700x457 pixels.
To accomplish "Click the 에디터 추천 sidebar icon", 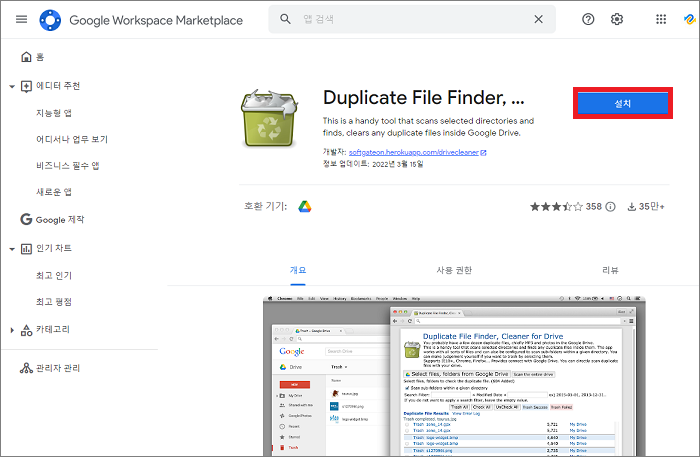I will pyautogui.click(x=26, y=86).
